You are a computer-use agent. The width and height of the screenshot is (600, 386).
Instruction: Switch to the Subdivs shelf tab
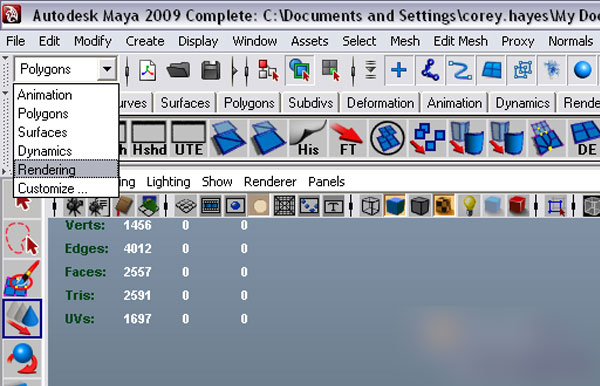[x=310, y=103]
